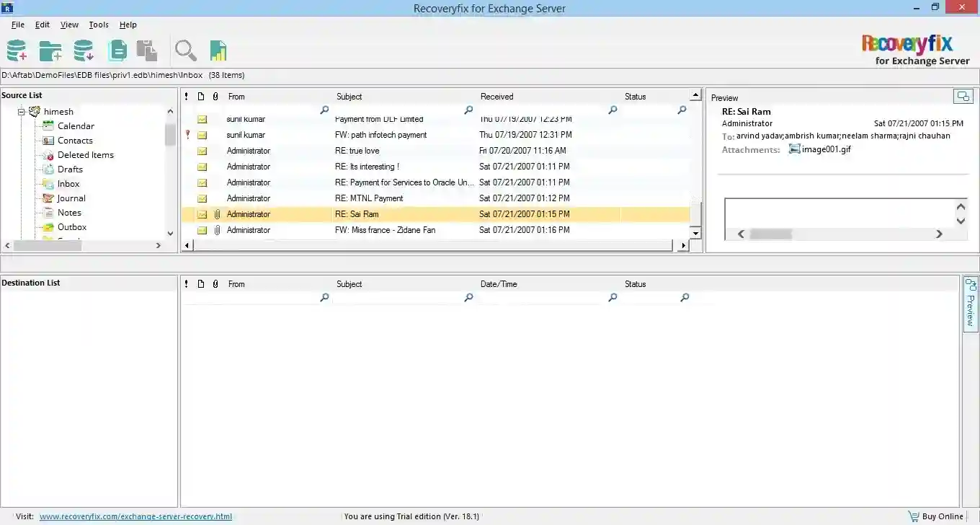
Task: Click the message list horizontal scrollbar right arrow
Action: coord(683,246)
